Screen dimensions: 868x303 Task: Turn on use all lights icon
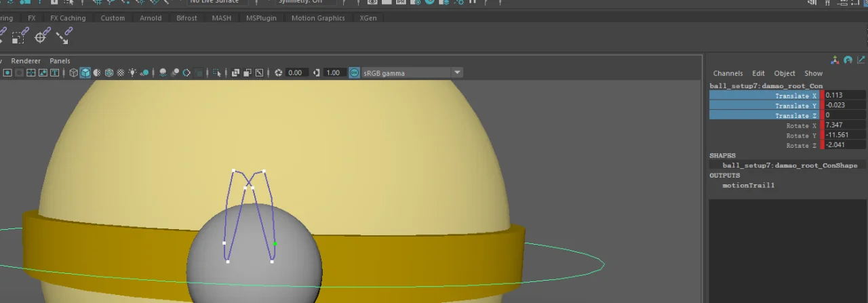coord(132,73)
